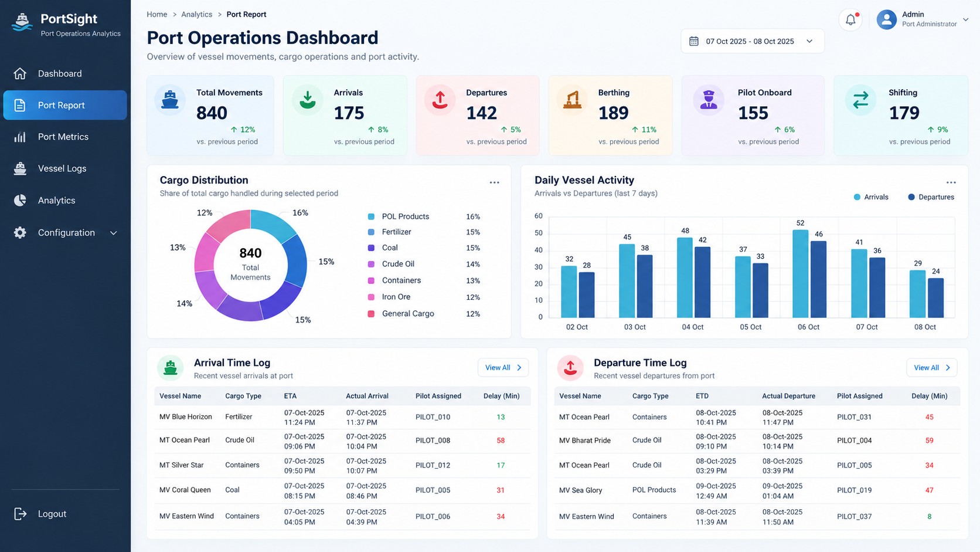Click PILOT_008 in the arrival log
980x552 pixels.
tap(433, 441)
